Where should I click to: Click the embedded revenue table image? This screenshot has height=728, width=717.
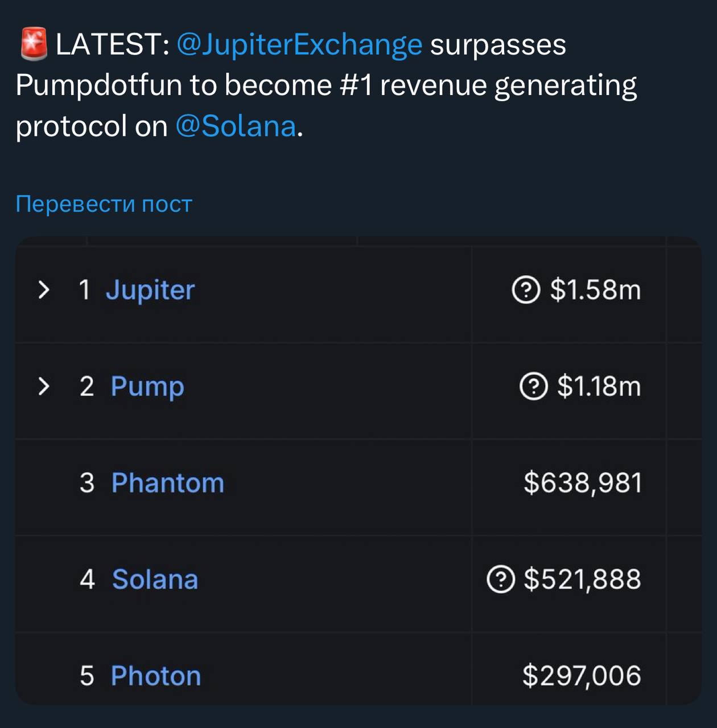pos(358,471)
